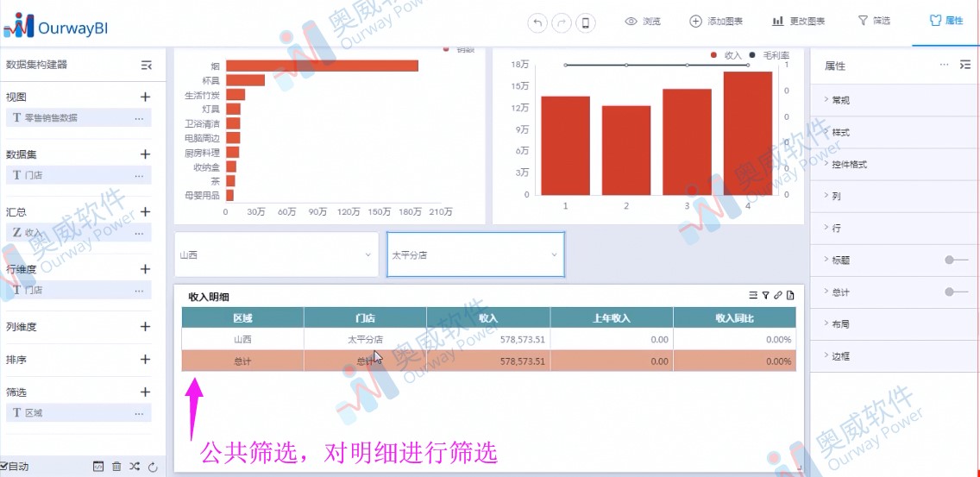Screen dimensions: 980x477
Task: Click the 烟 bar in chart
Action: [322, 66]
